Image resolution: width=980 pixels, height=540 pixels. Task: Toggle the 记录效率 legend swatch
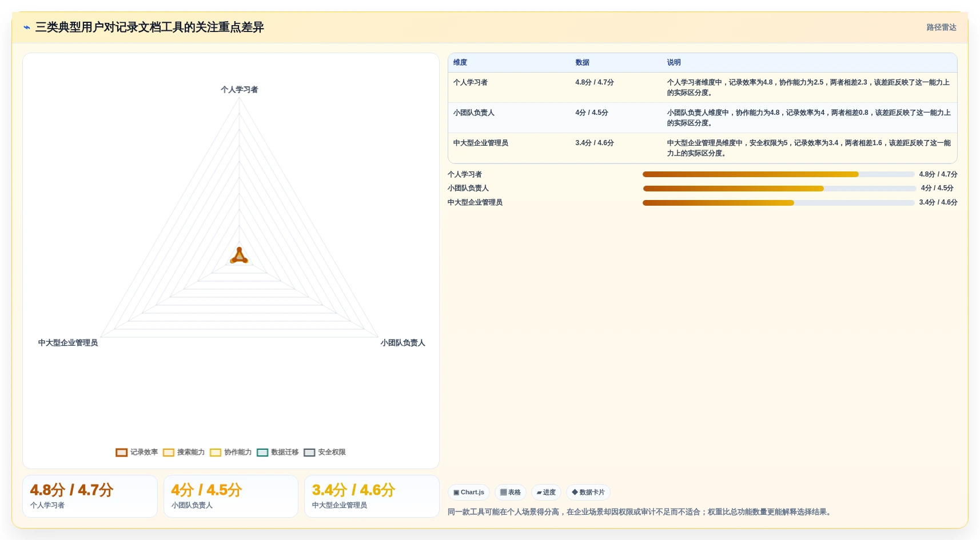[x=121, y=453]
